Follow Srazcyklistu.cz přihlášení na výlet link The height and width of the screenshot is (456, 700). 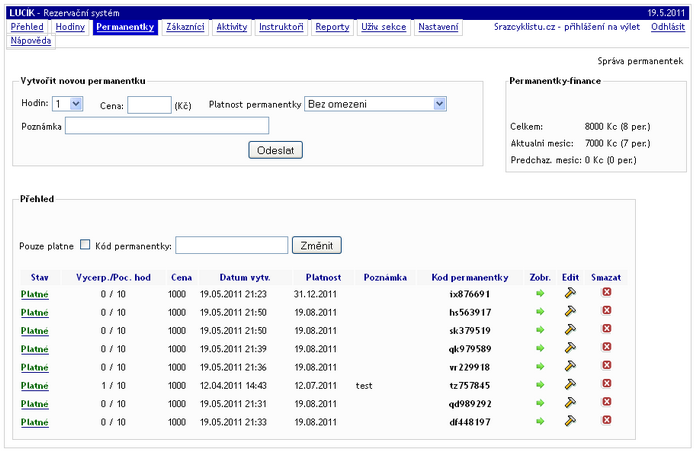[x=567, y=27]
